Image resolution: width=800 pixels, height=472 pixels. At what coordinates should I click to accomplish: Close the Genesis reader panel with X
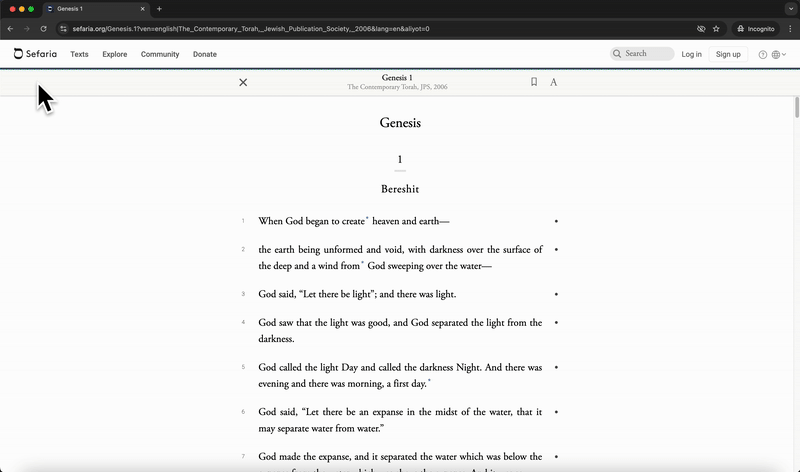click(x=243, y=82)
